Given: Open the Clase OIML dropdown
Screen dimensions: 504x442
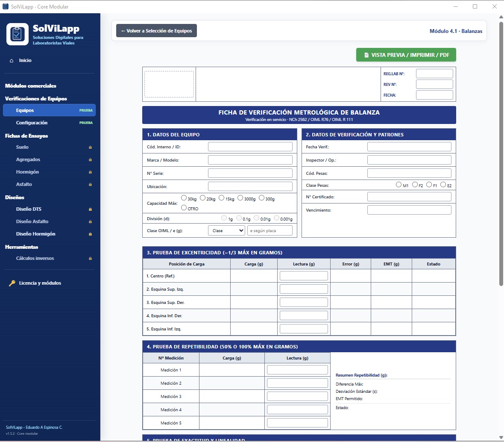Looking at the screenshot, I should 227,231.
